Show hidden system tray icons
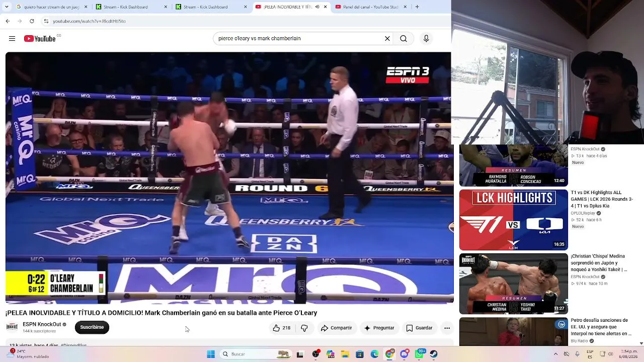The image size is (644, 362). (x=555, y=354)
